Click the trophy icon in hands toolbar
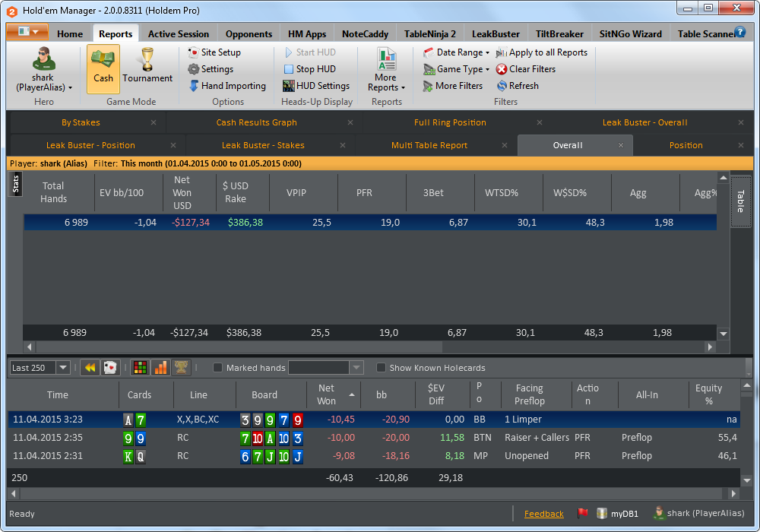Viewport: 760px width, 532px height. click(181, 368)
